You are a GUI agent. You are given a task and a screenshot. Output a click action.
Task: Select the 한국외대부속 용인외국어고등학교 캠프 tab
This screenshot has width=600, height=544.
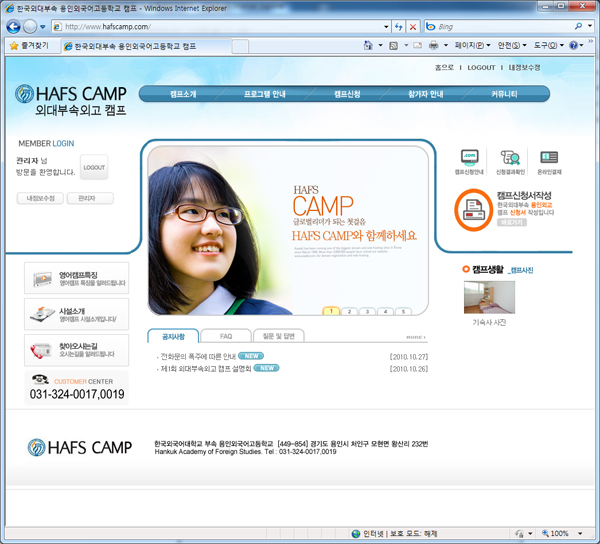pyautogui.click(x=146, y=46)
